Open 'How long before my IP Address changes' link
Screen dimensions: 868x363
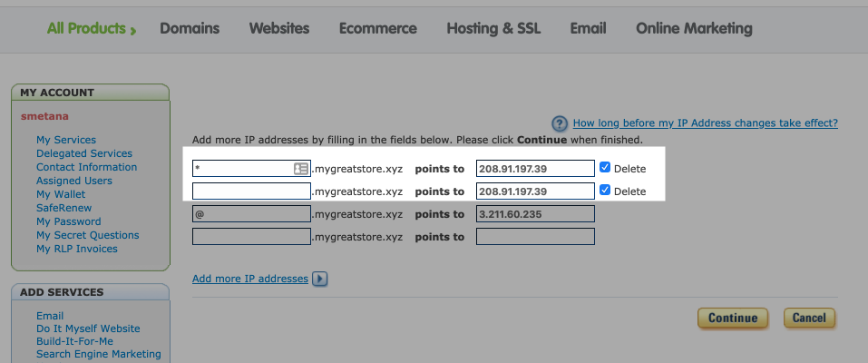pos(706,123)
